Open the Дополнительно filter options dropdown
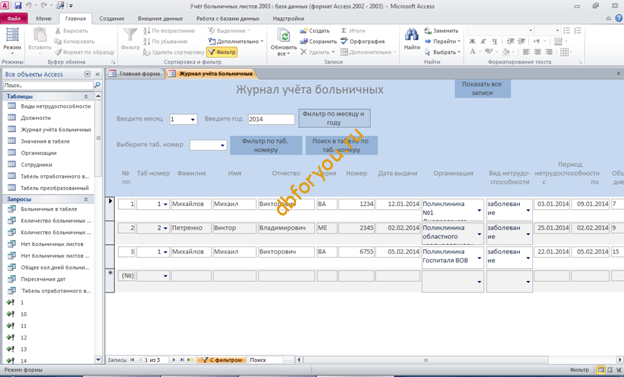The width and height of the screenshot is (624, 377). click(236, 41)
